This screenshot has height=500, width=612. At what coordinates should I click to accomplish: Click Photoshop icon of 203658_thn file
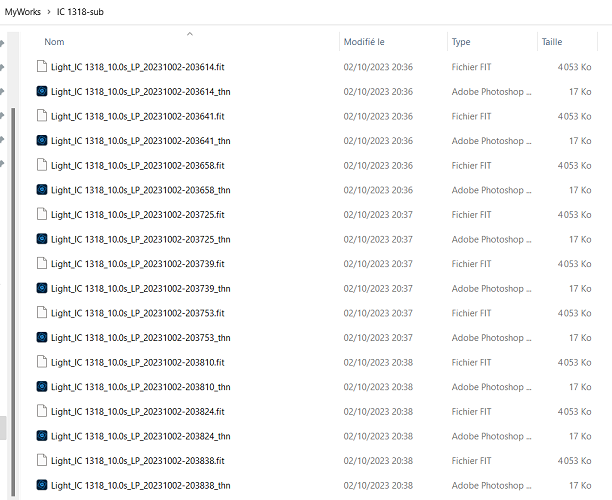[42, 189]
